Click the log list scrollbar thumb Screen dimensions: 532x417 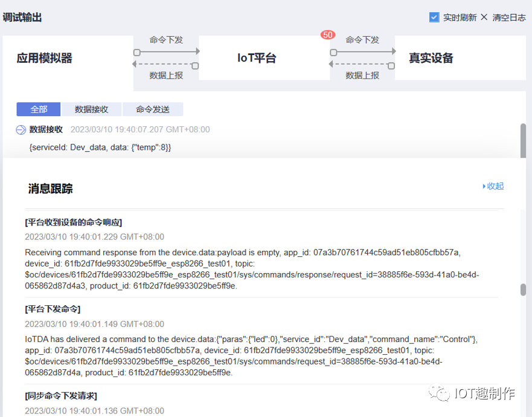pos(523,140)
